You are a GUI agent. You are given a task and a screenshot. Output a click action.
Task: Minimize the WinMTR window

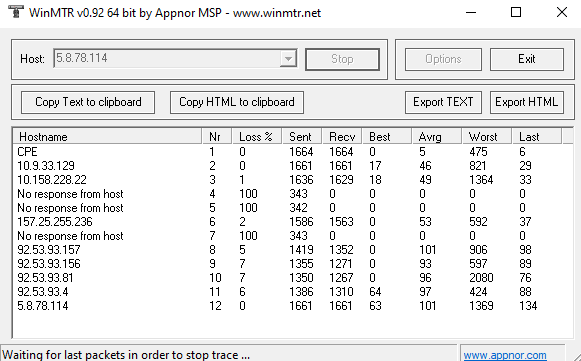pos(471,12)
